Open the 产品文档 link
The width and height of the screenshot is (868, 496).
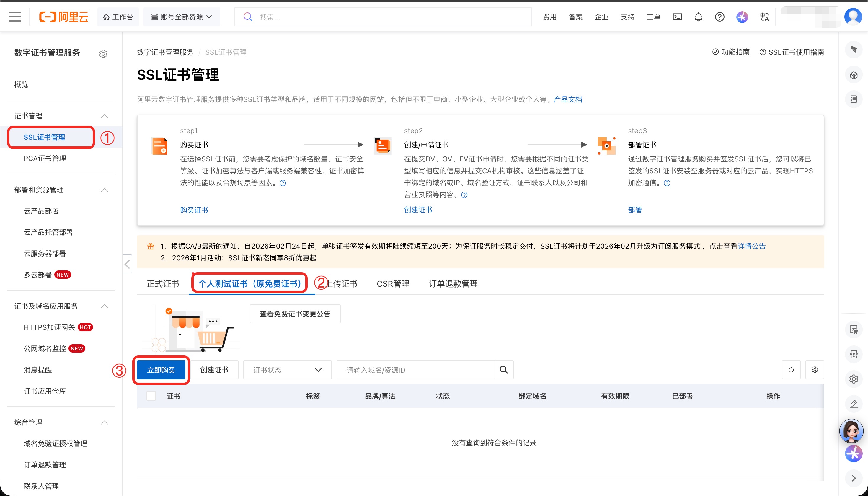click(x=568, y=99)
